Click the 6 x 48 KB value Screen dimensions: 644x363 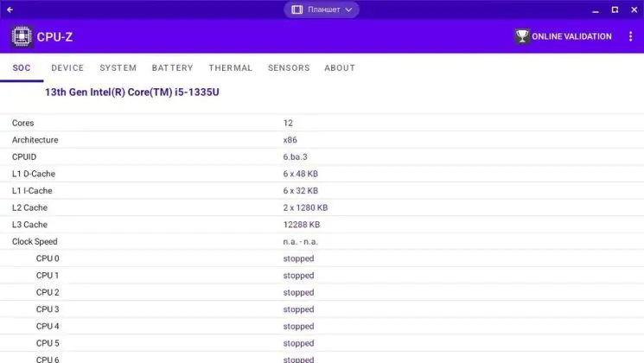[x=301, y=174]
